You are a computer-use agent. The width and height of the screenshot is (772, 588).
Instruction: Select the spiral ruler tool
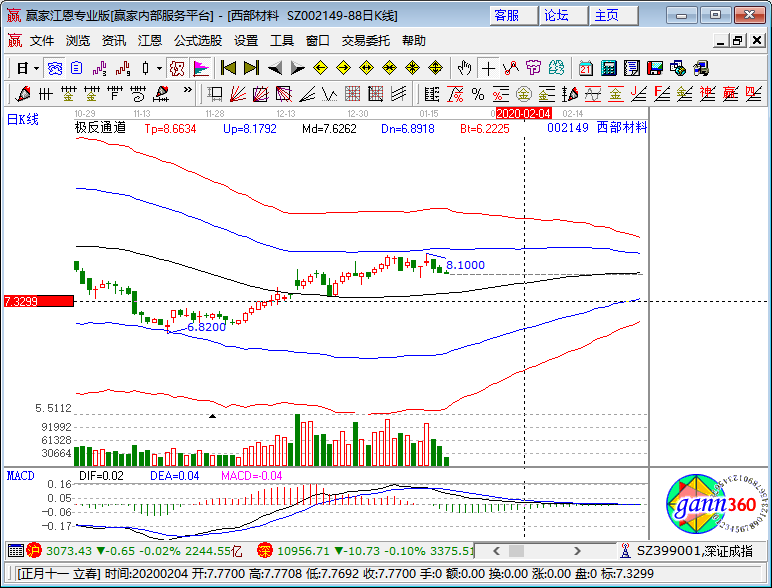[x=138, y=94]
